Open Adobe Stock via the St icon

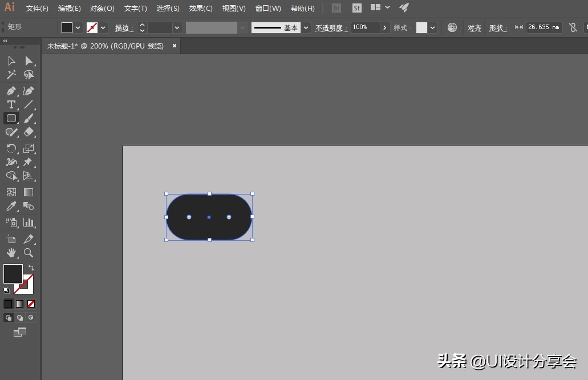tap(356, 8)
